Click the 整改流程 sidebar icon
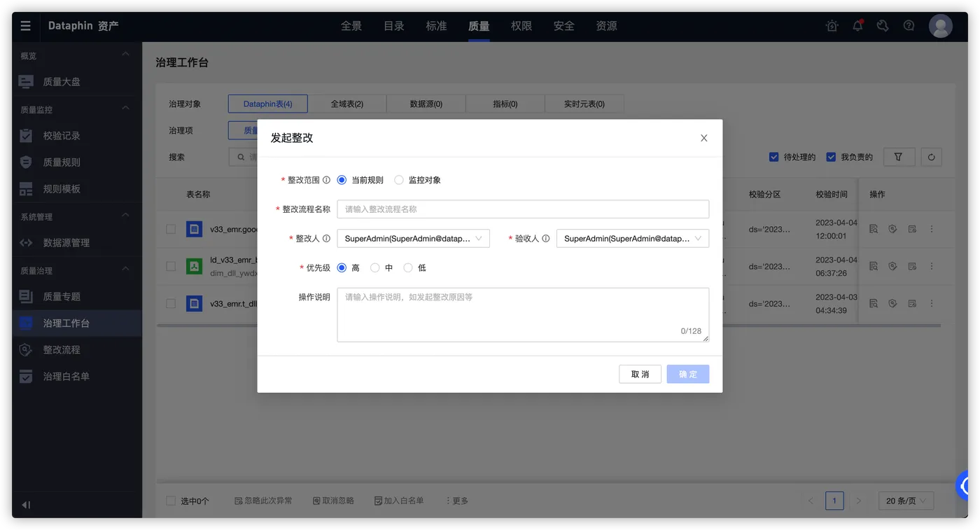The image size is (980, 530). (x=26, y=350)
